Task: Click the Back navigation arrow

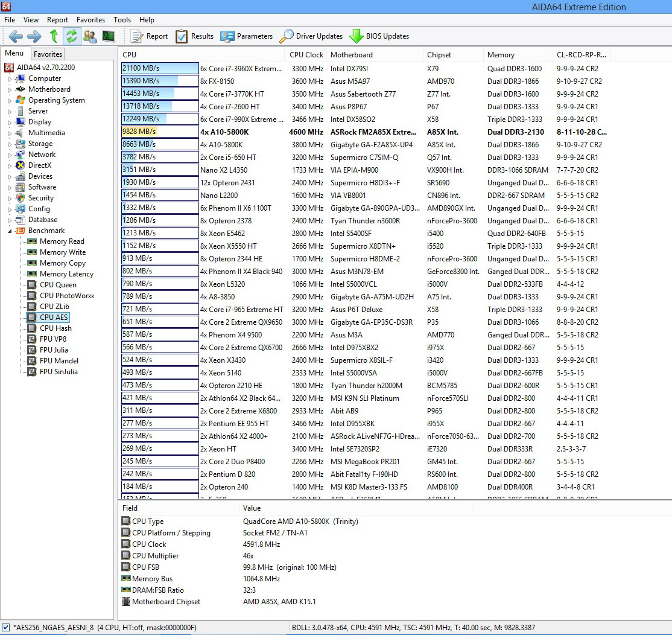Action: 16,36
